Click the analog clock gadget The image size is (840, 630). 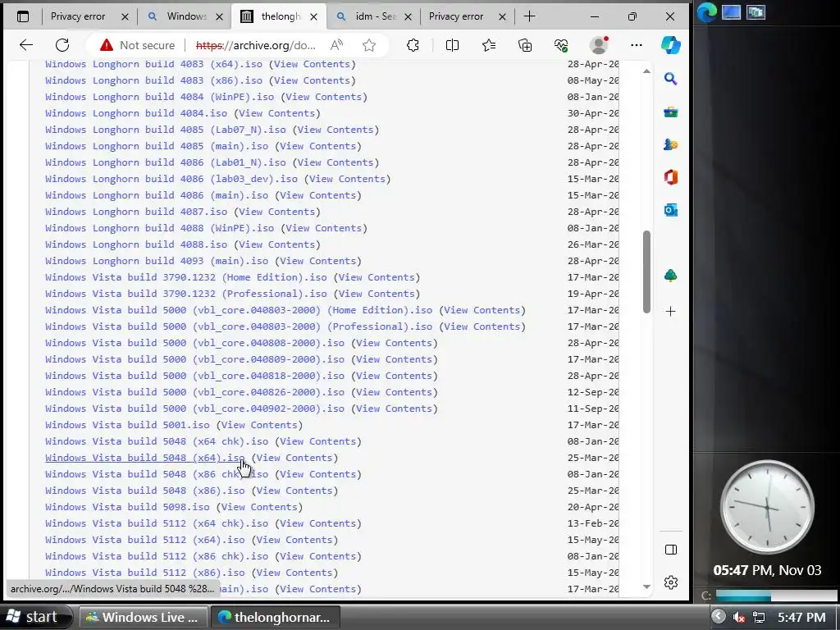(x=767, y=507)
